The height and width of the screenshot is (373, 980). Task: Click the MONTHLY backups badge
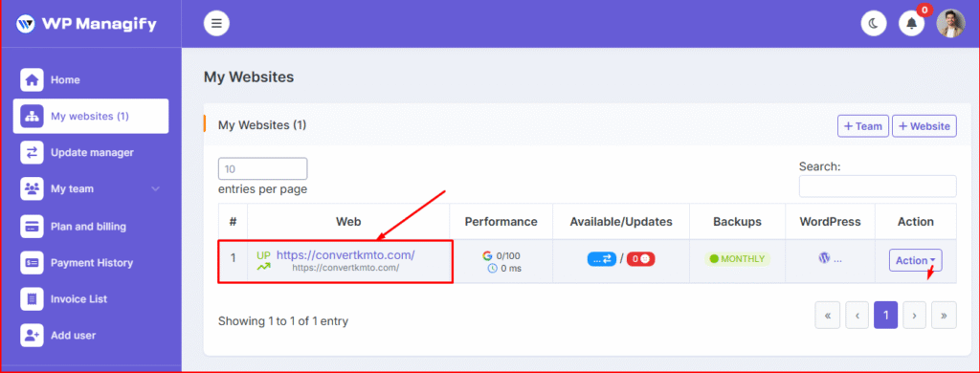[738, 258]
